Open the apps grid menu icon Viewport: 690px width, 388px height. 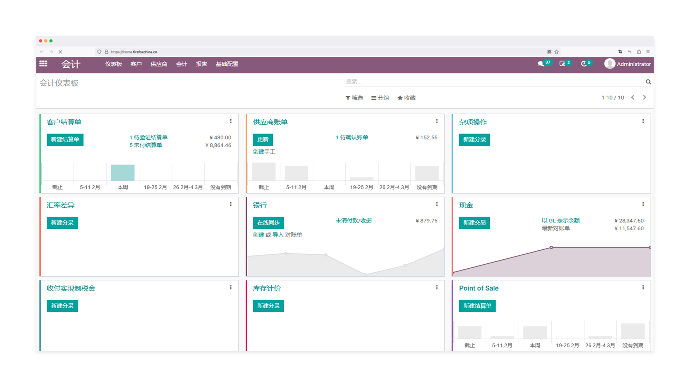[43, 64]
